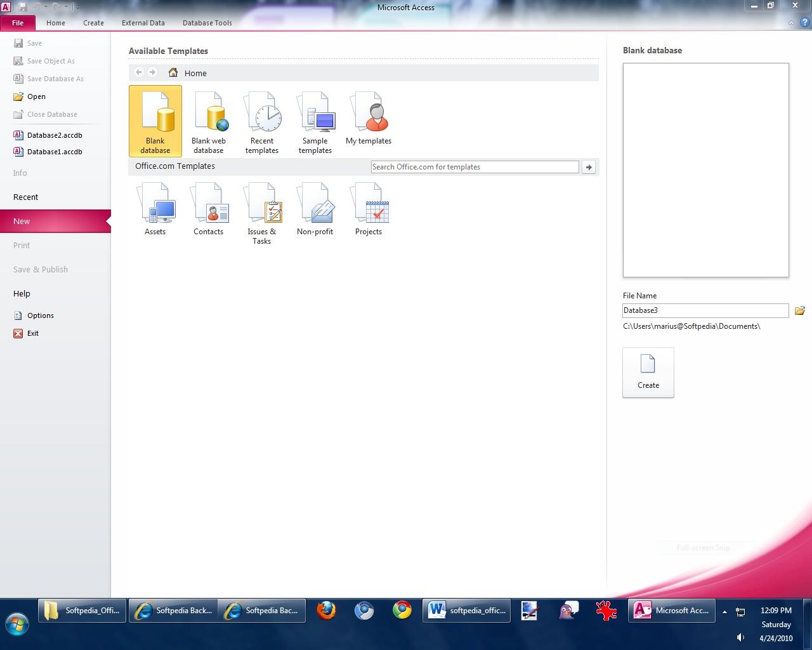Screen dimensions: 812x650
Task: Choose the Assets template category
Action: (x=155, y=209)
